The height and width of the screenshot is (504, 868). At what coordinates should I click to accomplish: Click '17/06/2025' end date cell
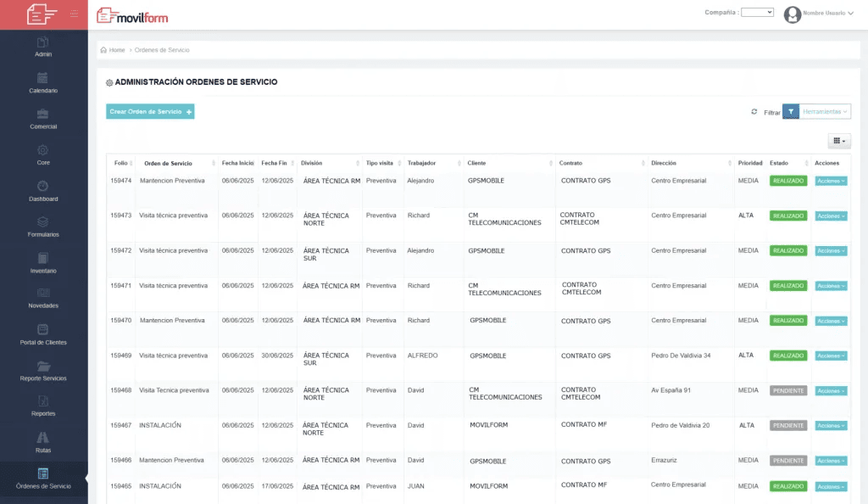277,486
